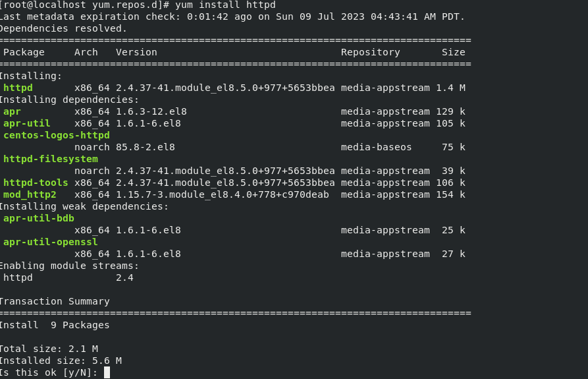Image resolution: width=588 pixels, height=379 pixels.
Task: Click the mod_http2 package name
Action: click(30, 194)
